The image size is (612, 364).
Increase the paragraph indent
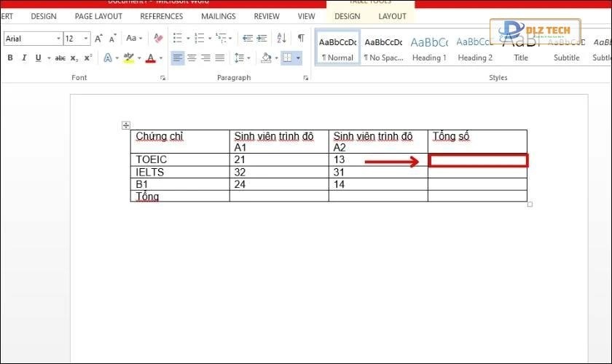(x=262, y=39)
